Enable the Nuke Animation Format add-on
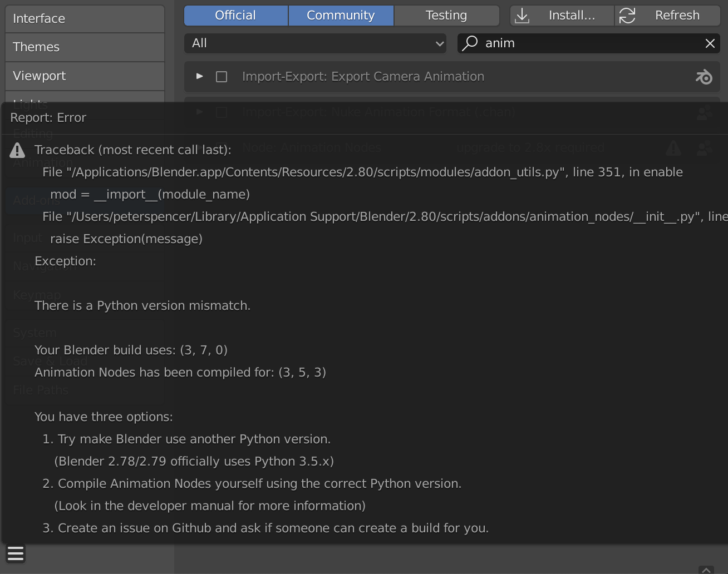The height and width of the screenshot is (574, 728). 221,112
